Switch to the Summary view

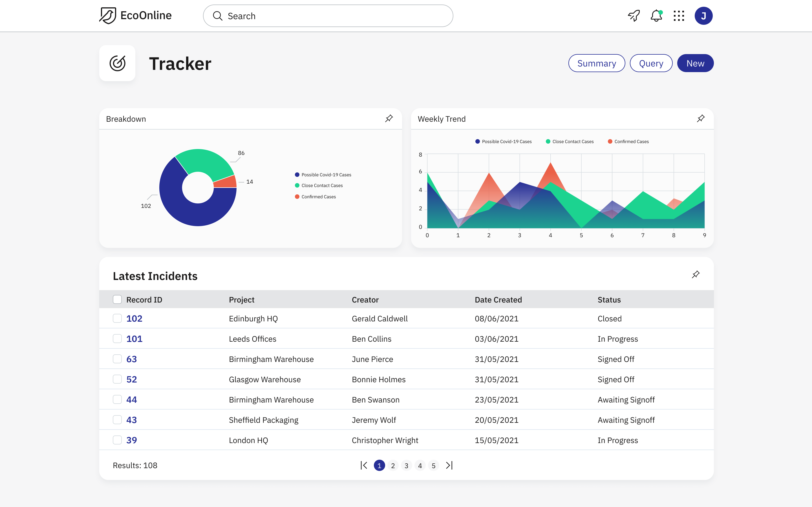pos(597,63)
